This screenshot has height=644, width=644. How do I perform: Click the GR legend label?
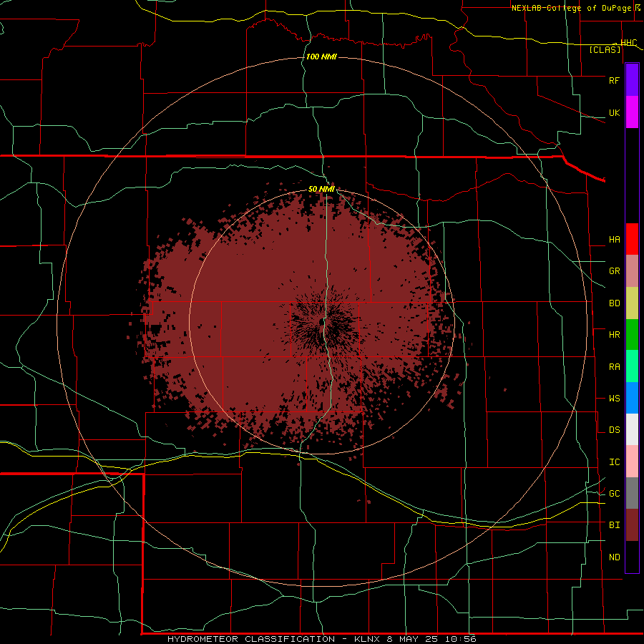pos(614,271)
